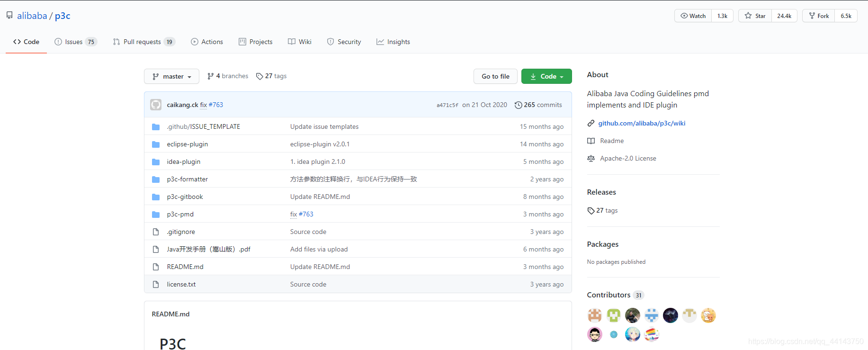Open the 1.3k watchers count
This screenshot has width=868, height=350.
pyautogui.click(x=722, y=16)
